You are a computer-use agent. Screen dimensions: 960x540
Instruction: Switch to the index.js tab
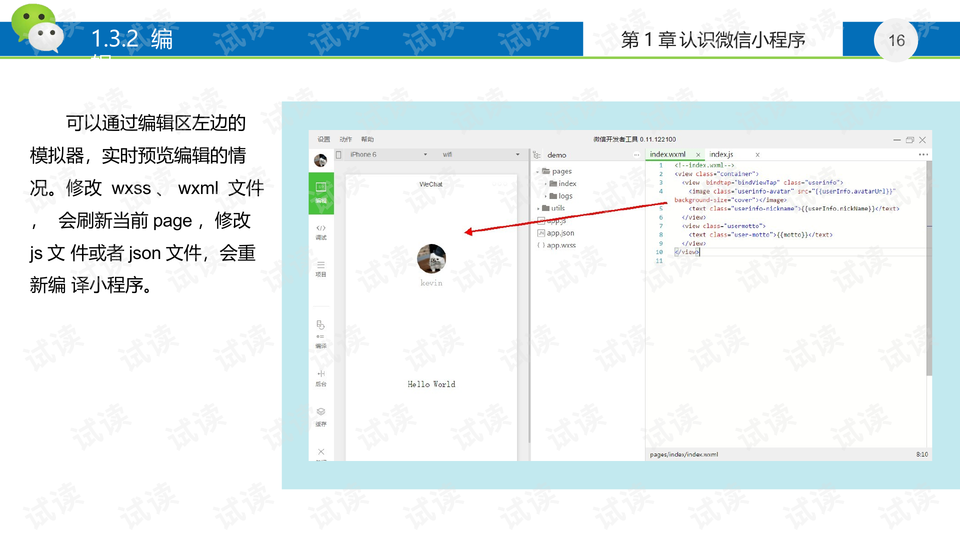[x=721, y=154]
